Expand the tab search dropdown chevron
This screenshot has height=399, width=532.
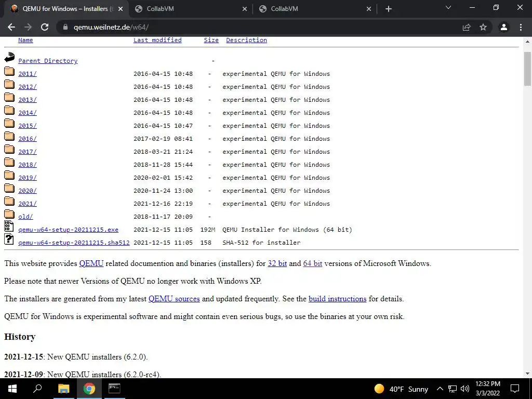pos(448,7)
